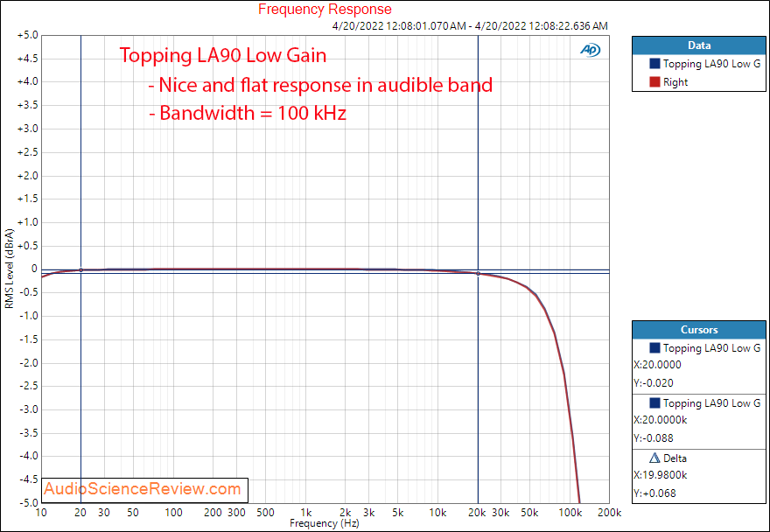Click the Cursors panel header
This screenshot has height=532, width=770.
point(699,330)
